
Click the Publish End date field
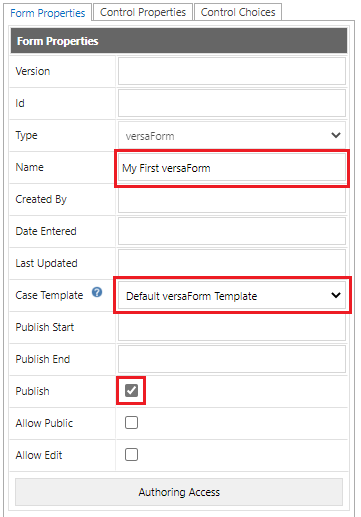(x=232, y=359)
